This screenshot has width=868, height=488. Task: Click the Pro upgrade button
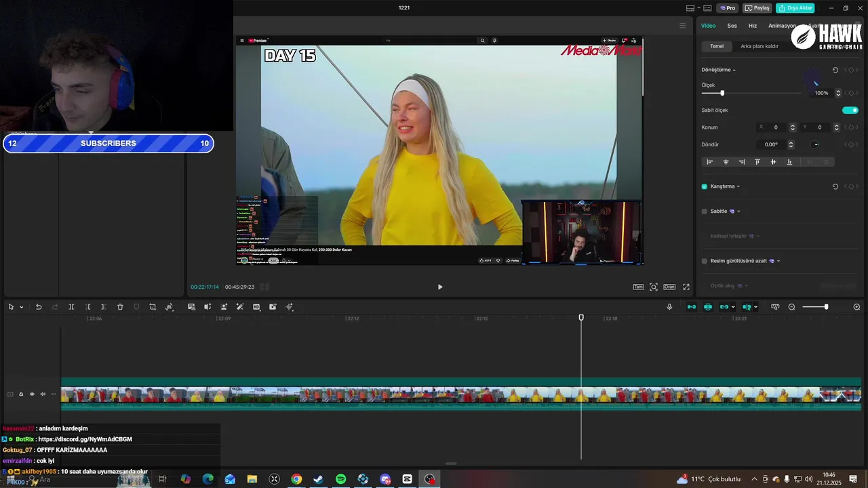point(728,8)
